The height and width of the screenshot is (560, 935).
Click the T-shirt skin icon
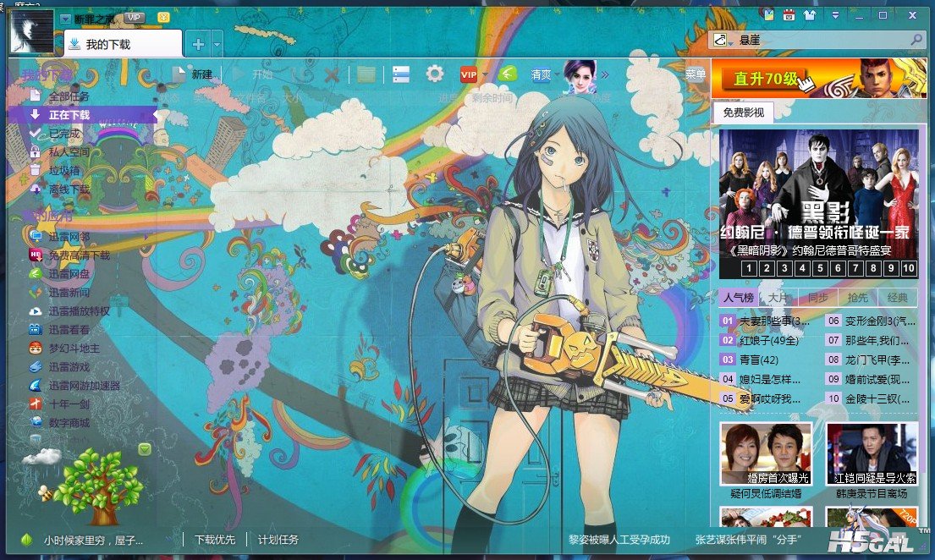809,15
